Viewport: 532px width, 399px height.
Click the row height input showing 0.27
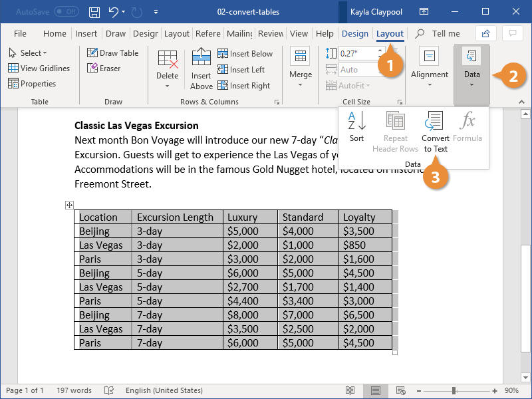tap(359, 54)
